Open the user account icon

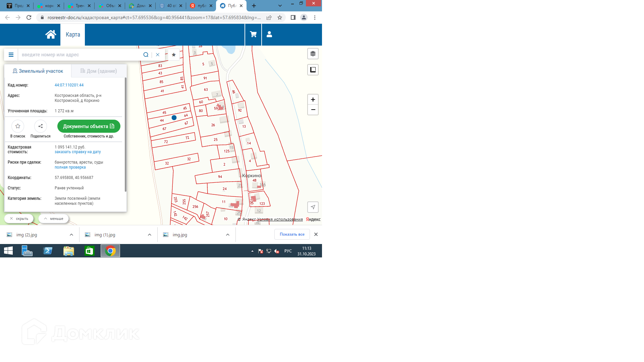[269, 35]
